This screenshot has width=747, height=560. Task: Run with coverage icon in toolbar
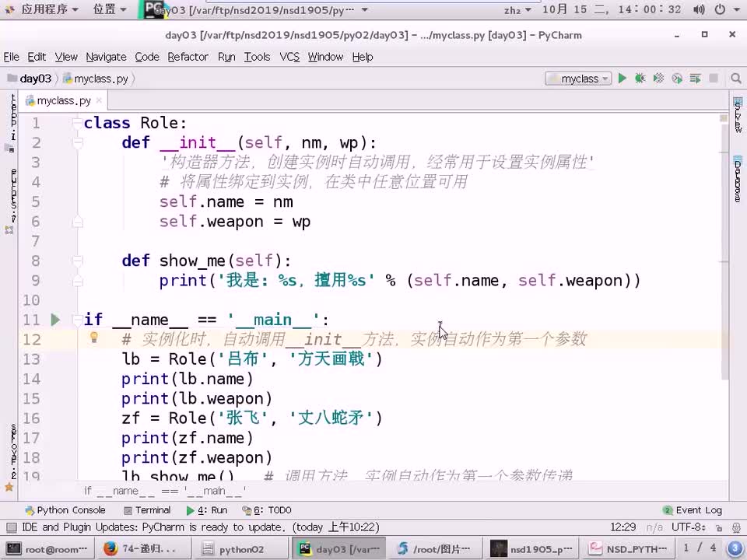[x=658, y=79]
